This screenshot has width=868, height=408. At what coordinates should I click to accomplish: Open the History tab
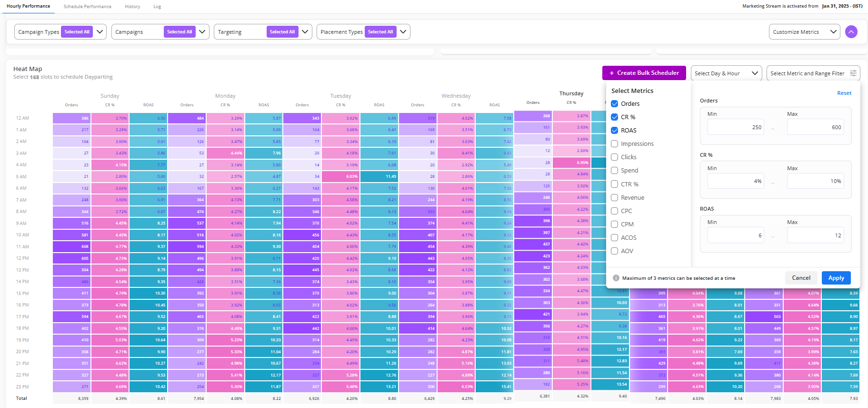[x=132, y=7]
